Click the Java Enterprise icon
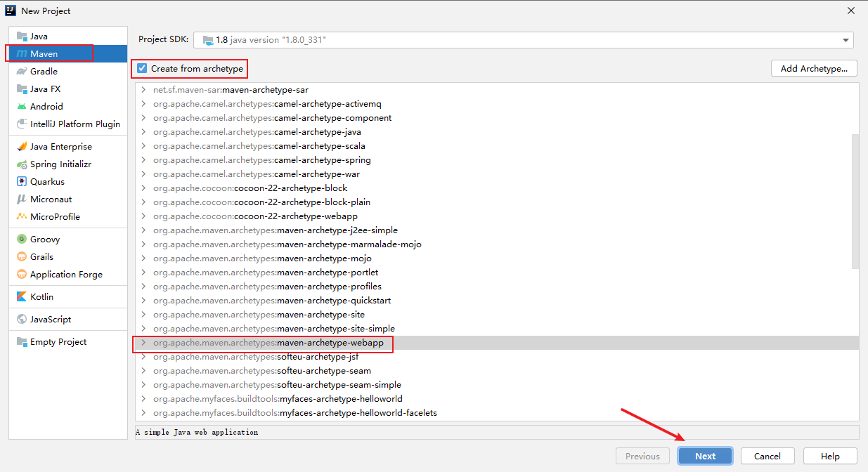 22,146
